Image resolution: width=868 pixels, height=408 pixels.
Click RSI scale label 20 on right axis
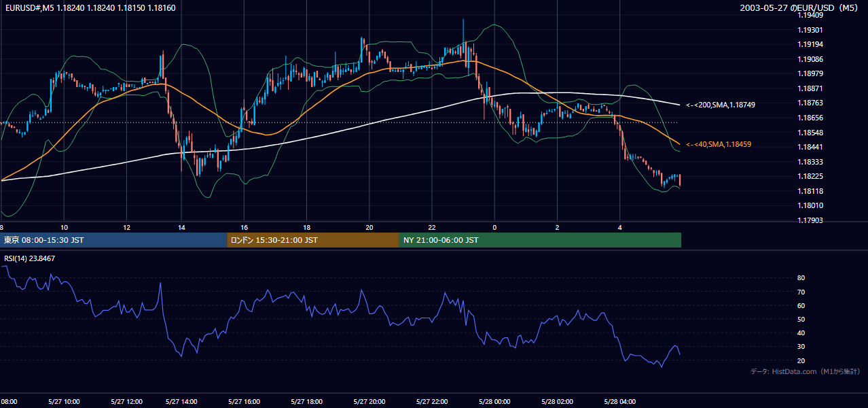coord(801,360)
